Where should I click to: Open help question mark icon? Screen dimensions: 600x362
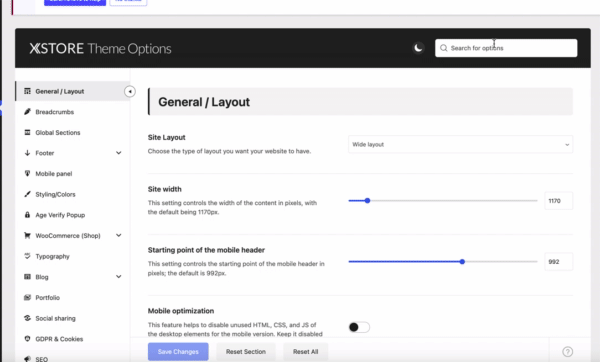point(567,352)
